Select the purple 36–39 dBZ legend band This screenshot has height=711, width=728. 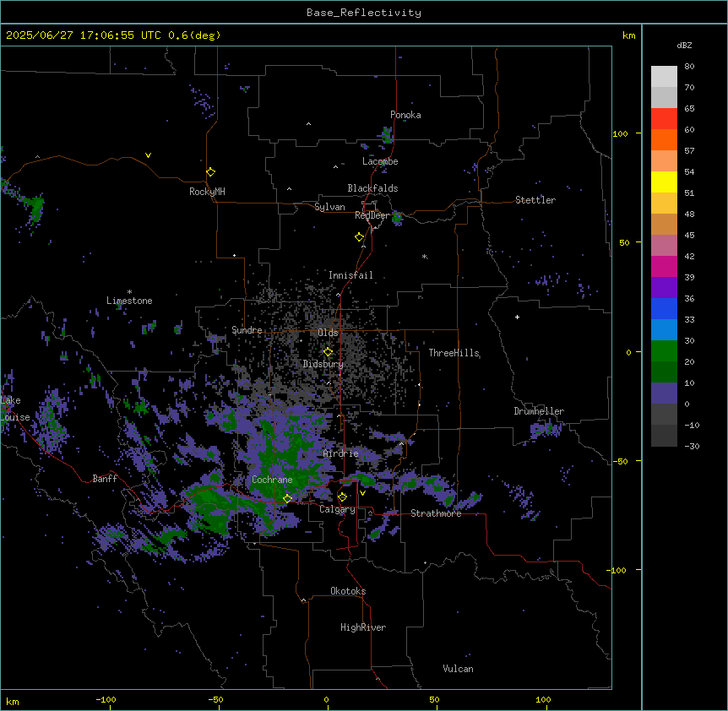664,288
